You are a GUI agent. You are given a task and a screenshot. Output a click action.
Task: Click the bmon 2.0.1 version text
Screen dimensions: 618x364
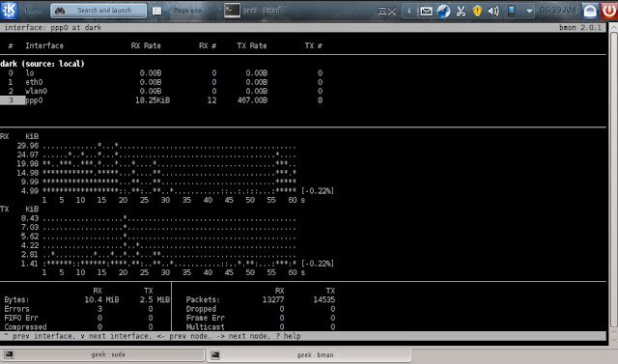coord(580,28)
